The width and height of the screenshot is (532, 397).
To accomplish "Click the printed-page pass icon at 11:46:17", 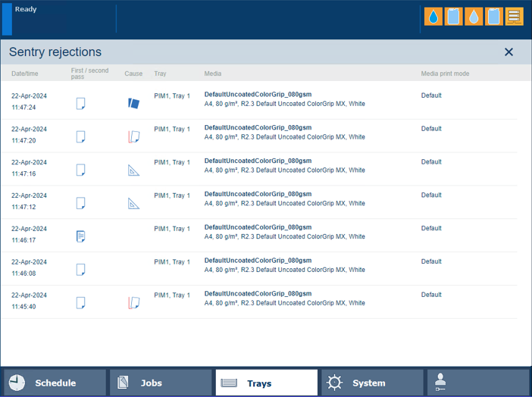I will click(80, 236).
